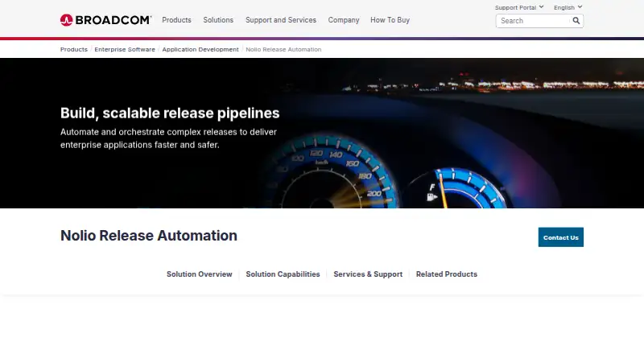Go to Enterprise Software breadcrumb
Screen dimensions: 644x354
pyautogui.click(x=125, y=49)
